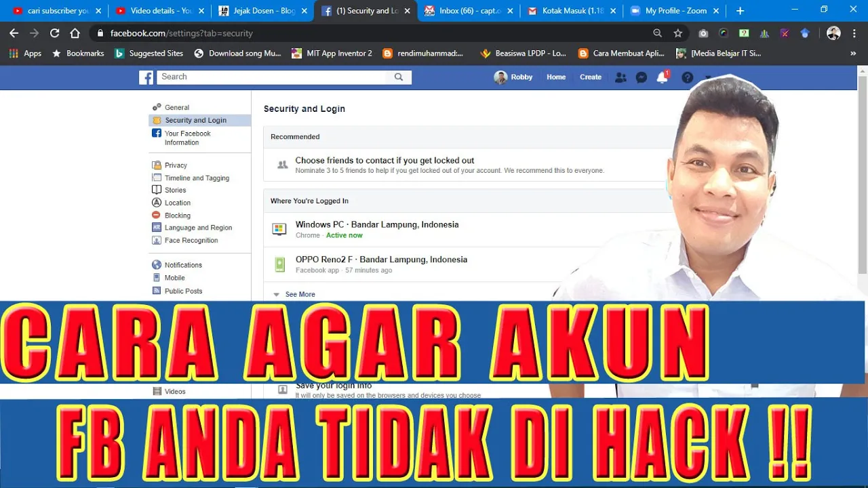Show more bookmarks with double chevron
Screen dimensions: 868x488
coord(853,53)
